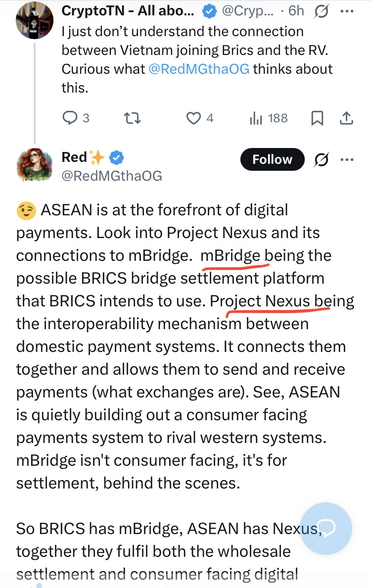Share CryptoTN's tweet

(347, 118)
